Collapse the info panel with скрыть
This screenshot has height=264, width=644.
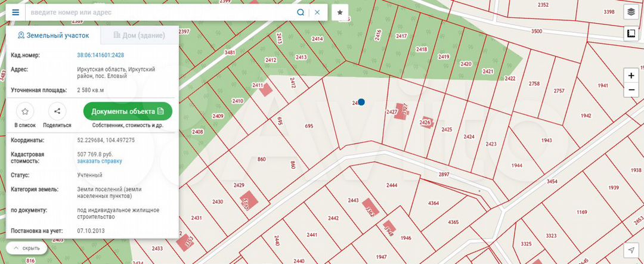27,248
